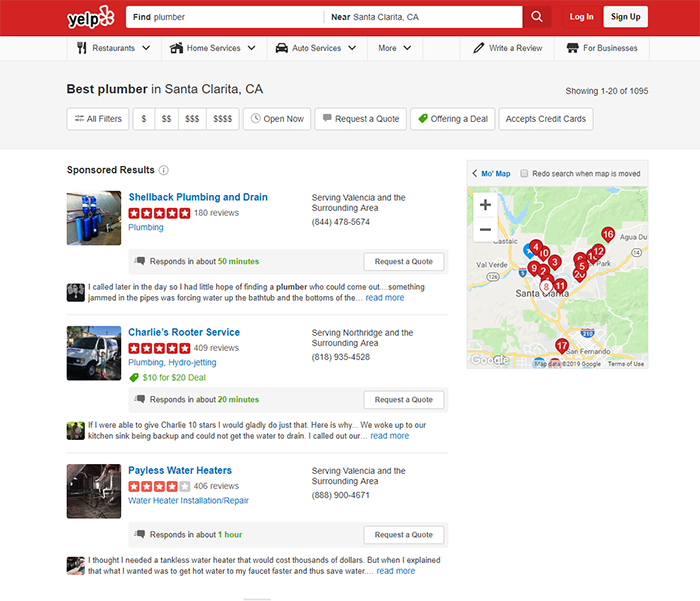The image size is (700, 601).
Task: Click the For Businesses storefront icon
Action: (572, 48)
